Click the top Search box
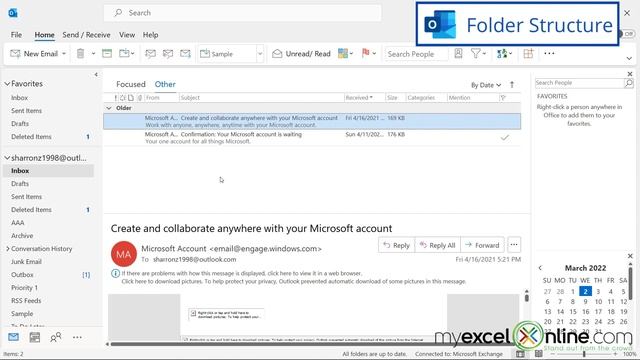 pyautogui.click(x=242, y=13)
